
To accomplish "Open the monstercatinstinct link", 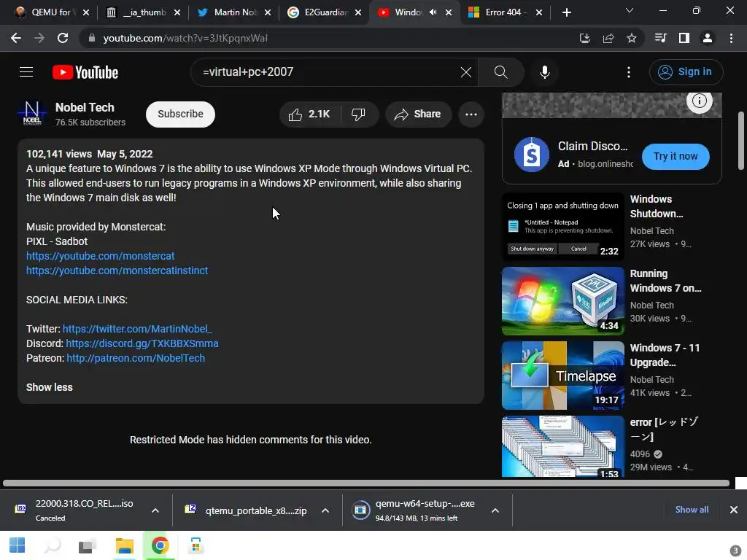I will 117,271.
